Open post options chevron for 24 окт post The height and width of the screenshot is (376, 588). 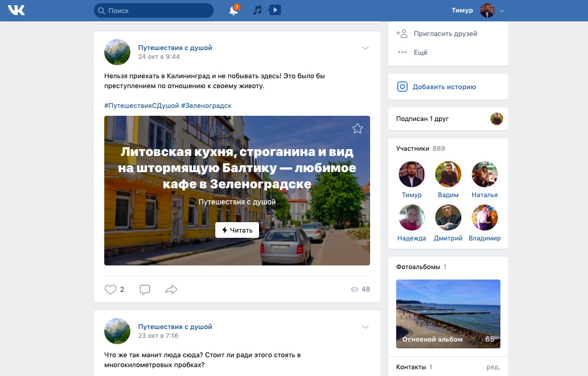point(365,48)
